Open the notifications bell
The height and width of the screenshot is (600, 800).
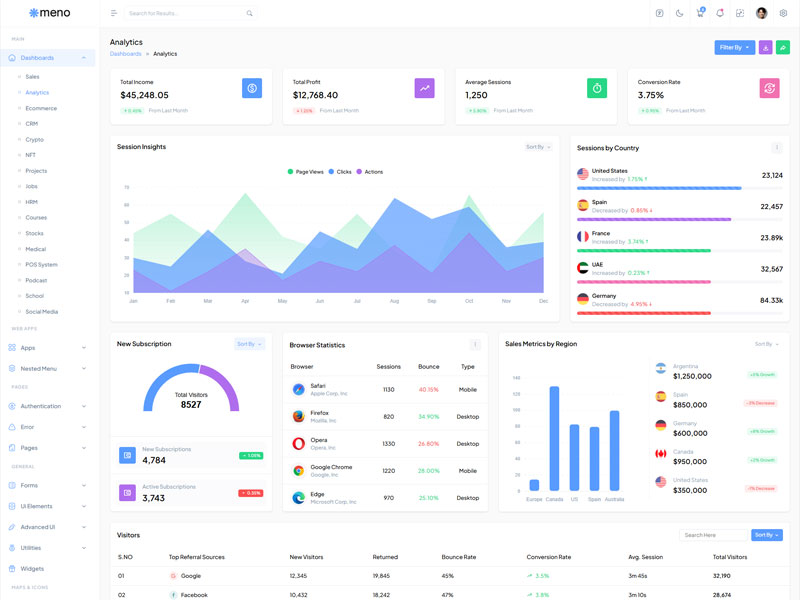tap(720, 13)
